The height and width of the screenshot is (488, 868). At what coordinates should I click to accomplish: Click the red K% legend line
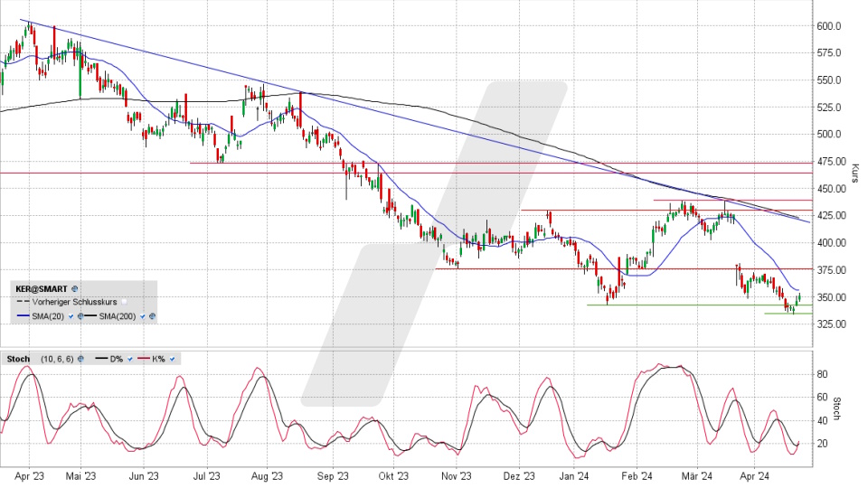[144, 359]
